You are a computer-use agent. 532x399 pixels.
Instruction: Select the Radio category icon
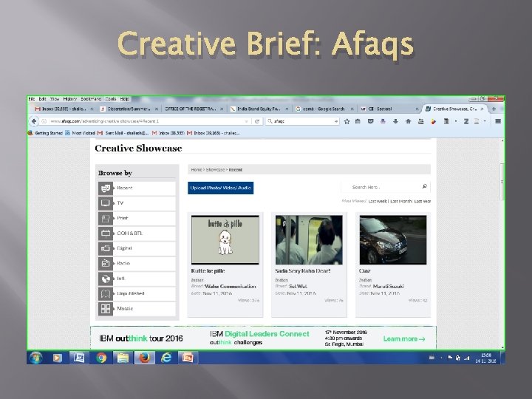coord(106,263)
